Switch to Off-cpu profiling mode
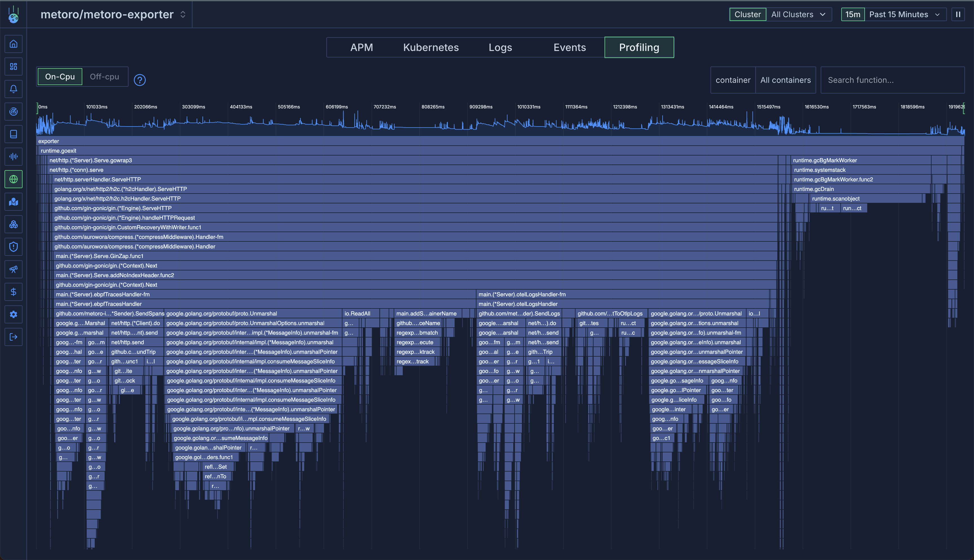This screenshot has width=974, height=560. pos(104,77)
